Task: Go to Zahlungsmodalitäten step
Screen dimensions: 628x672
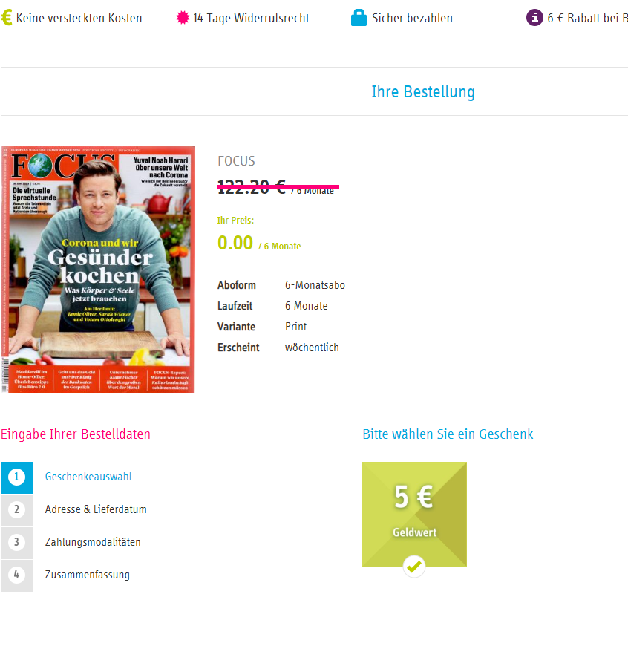Action: coord(93,542)
